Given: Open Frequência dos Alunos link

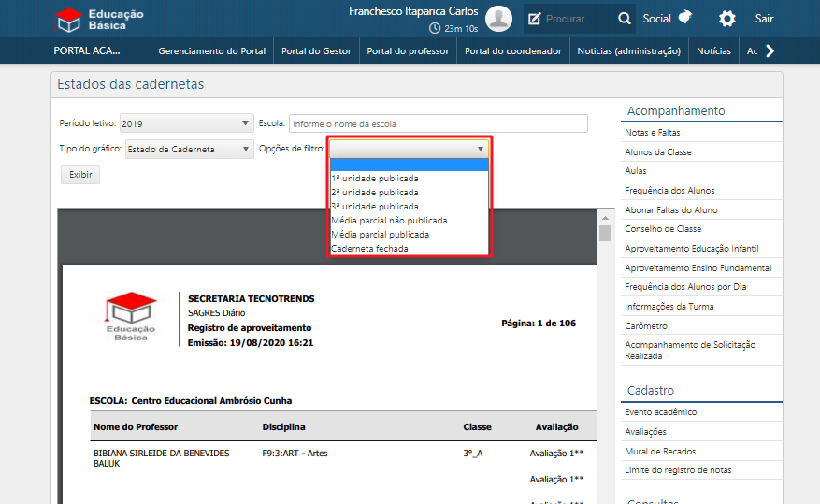Looking at the screenshot, I should point(669,191).
